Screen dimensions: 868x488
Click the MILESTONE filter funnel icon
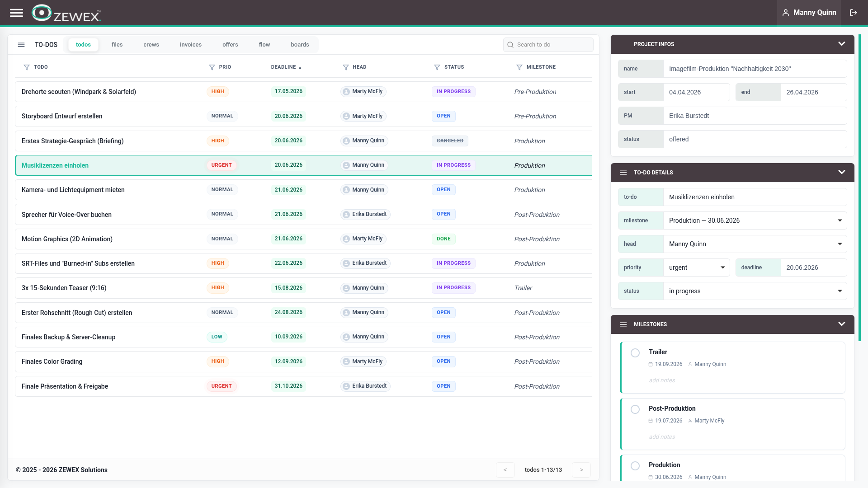pos(519,67)
